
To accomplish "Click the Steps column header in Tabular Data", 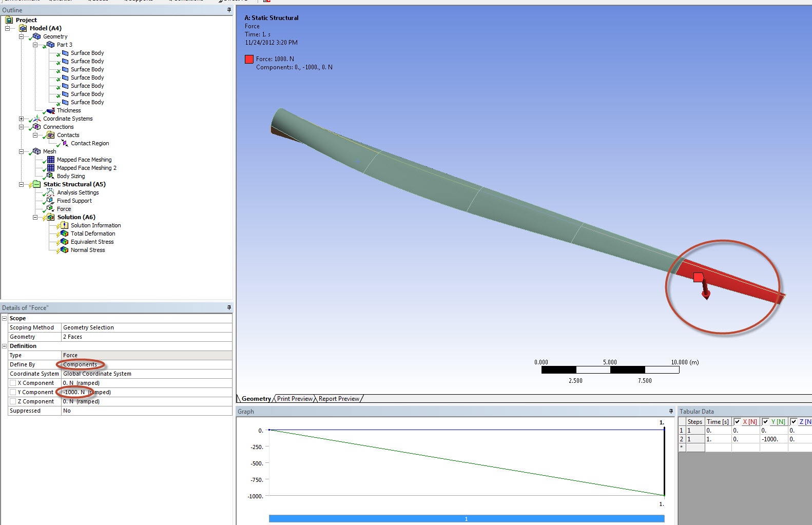I will (x=695, y=422).
